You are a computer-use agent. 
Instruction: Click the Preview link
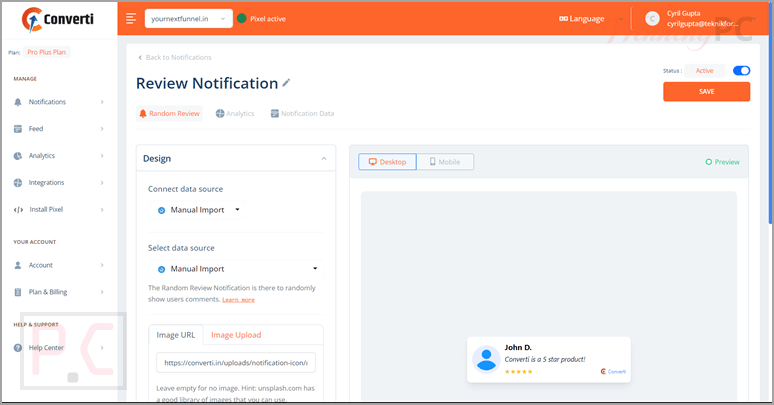point(722,162)
